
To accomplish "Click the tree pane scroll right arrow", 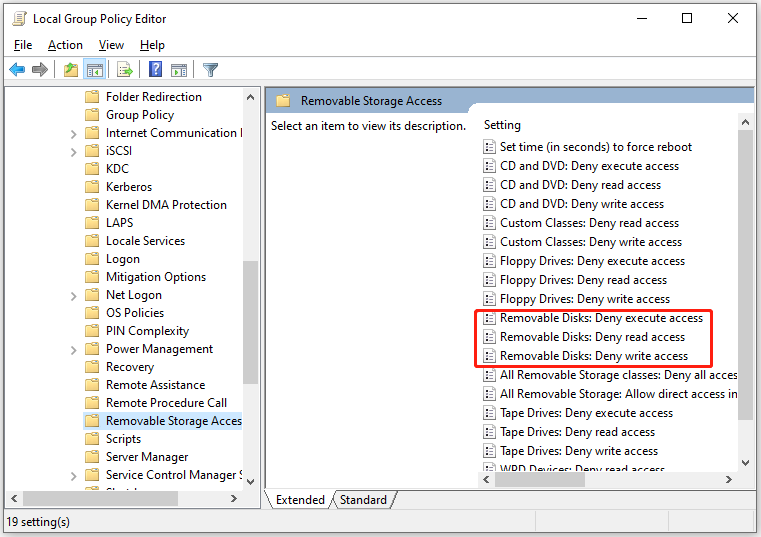I will (x=234, y=498).
